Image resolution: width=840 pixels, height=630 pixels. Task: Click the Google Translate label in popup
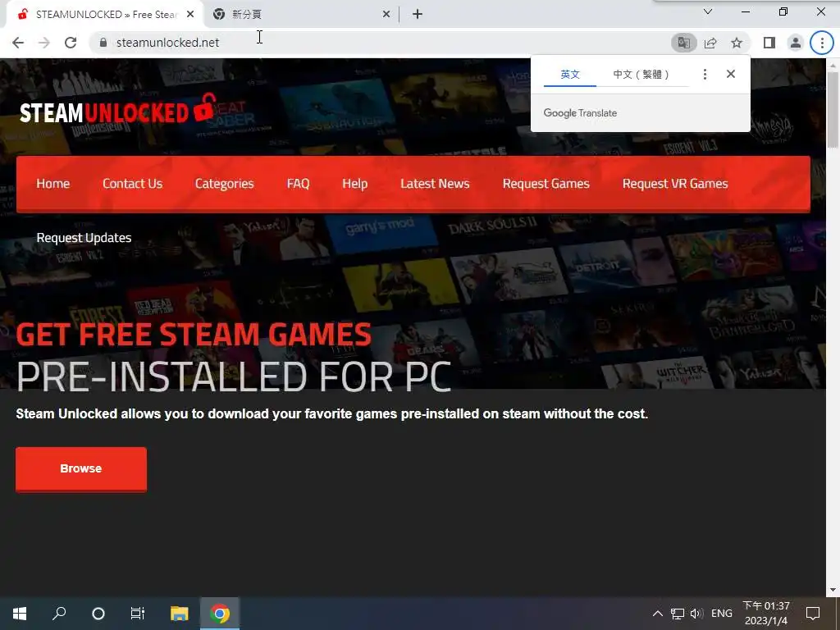[580, 113]
